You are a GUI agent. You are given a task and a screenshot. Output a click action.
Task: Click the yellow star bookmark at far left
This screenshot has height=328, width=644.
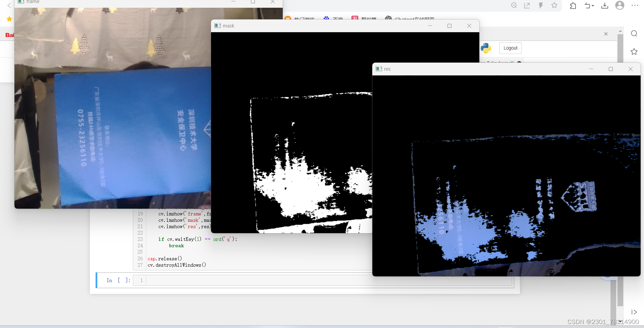(9, 19)
